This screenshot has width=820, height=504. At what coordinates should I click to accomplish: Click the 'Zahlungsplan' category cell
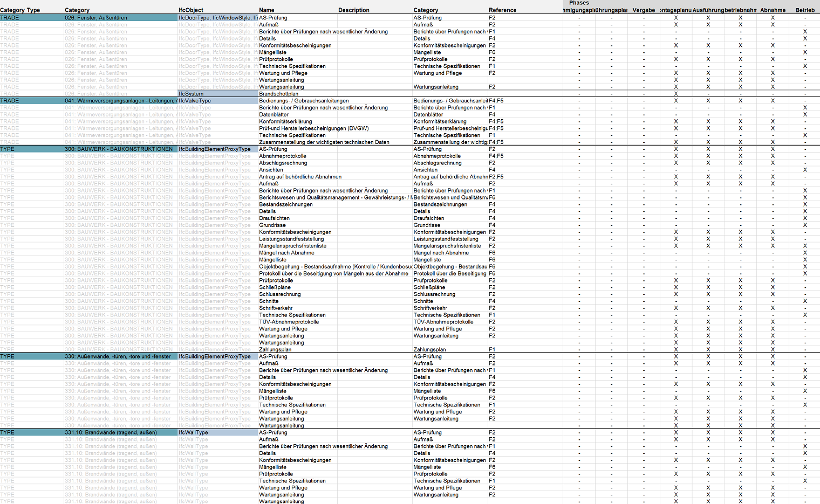429,349
